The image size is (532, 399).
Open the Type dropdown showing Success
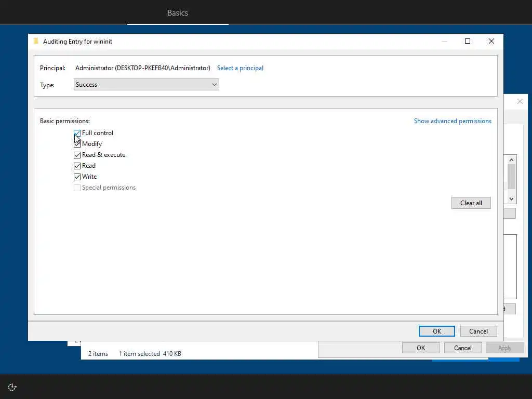click(146, 85)
